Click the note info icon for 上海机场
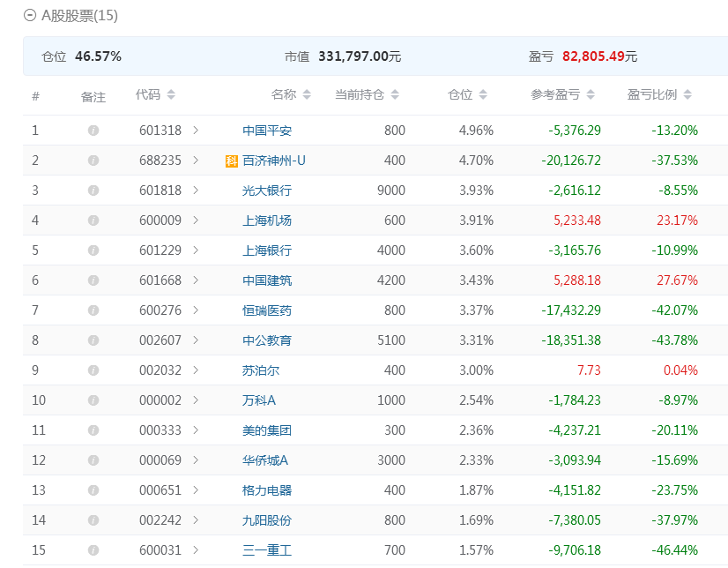This screenshot has height=568, width=728. (x=93, y=220)
